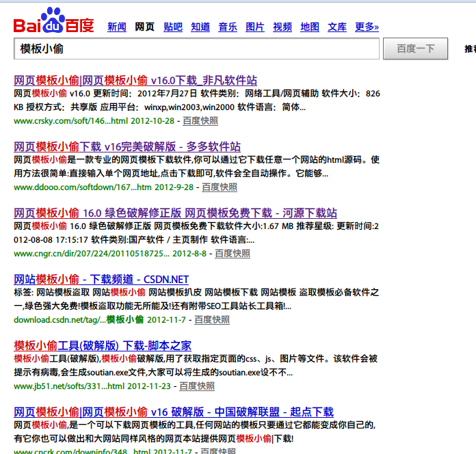View 百度快照 for the cngr.cn result

point(233,254)
